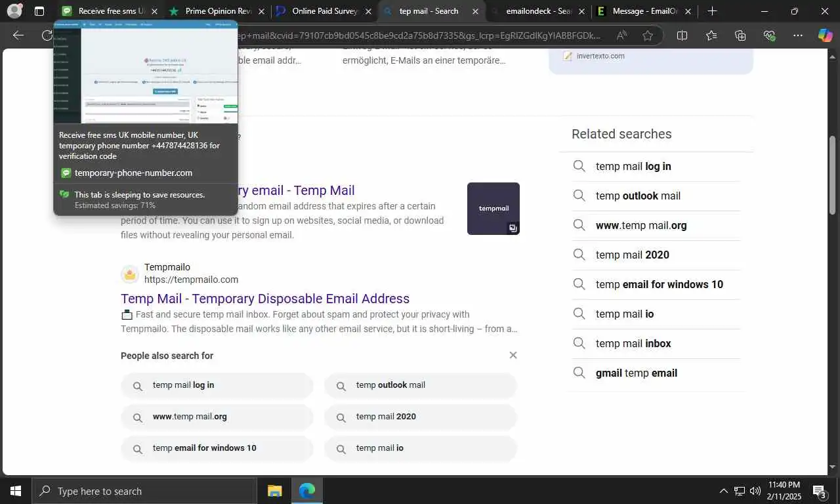Search 'temp email for windows 10' pill
This screenshot has width=840, height=504.
click(217, 448)
